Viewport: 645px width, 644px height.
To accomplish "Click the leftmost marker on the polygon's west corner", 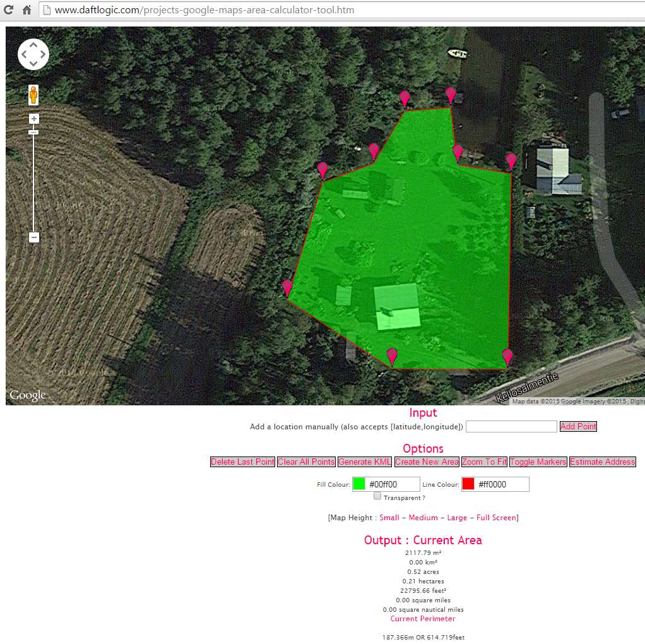I will (x=288, y=288).
